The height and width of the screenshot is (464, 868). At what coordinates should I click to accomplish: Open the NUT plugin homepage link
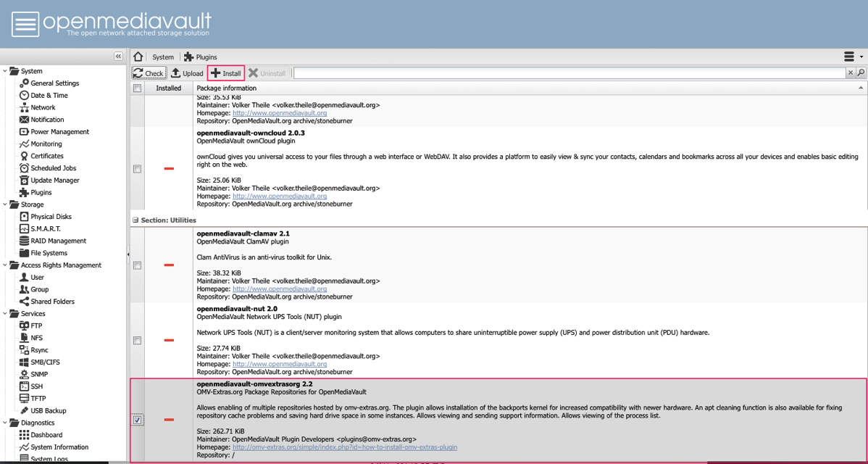point(280,365)
